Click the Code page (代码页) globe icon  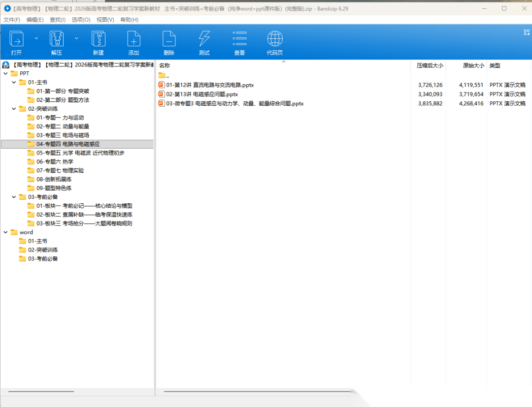coord(275,39)
